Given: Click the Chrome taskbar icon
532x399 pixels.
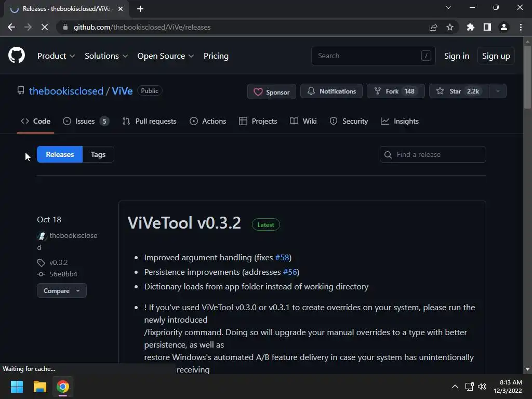Looking at the screenshot, I should (x=63, y=387).
